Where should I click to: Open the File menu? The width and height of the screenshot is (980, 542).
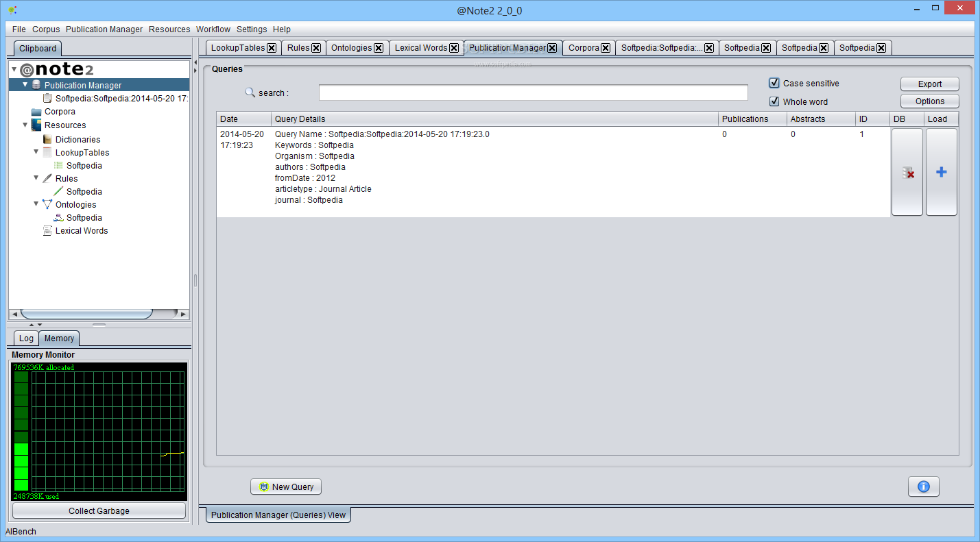click(x=19, y=29)
